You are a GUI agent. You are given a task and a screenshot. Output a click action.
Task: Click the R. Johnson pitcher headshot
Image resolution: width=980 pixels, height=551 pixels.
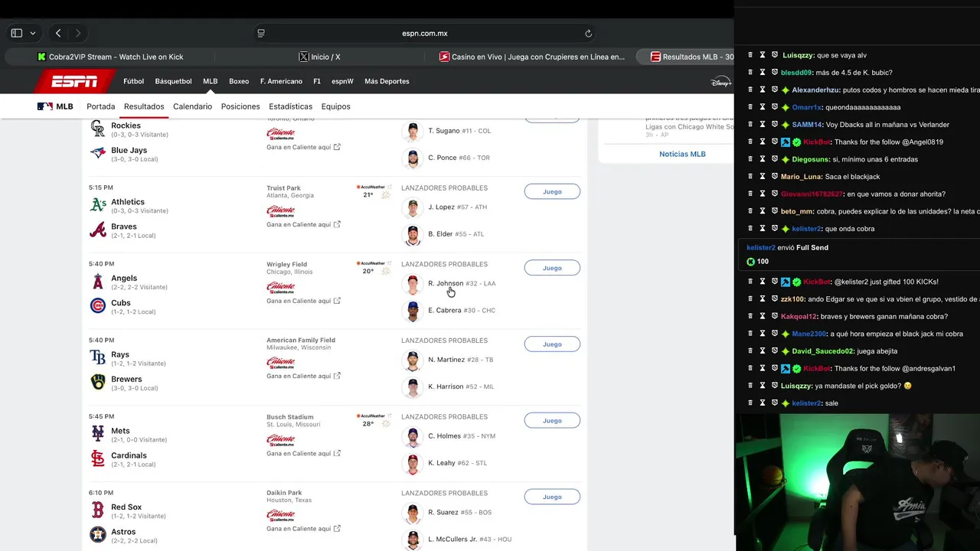[413, 284]
